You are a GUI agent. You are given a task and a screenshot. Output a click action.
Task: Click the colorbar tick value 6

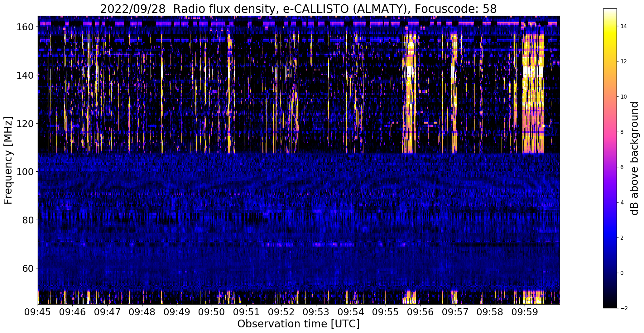622,167
